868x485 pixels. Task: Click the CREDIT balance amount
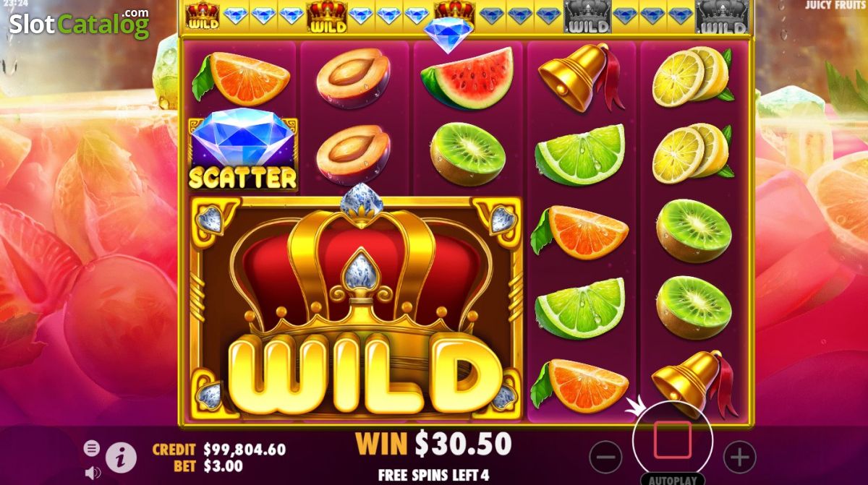(244, 450)
